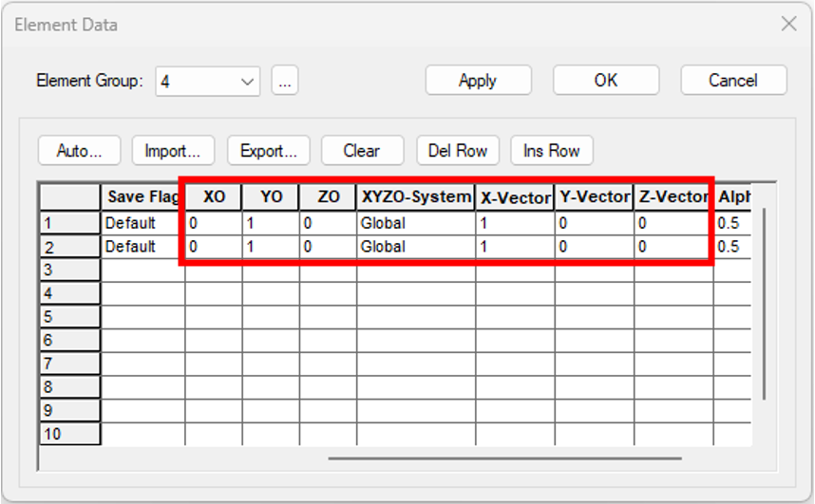The width and height of the screenshot is (815, 504).
Task: Confirm with the OK button
Action: click(606, 81)
